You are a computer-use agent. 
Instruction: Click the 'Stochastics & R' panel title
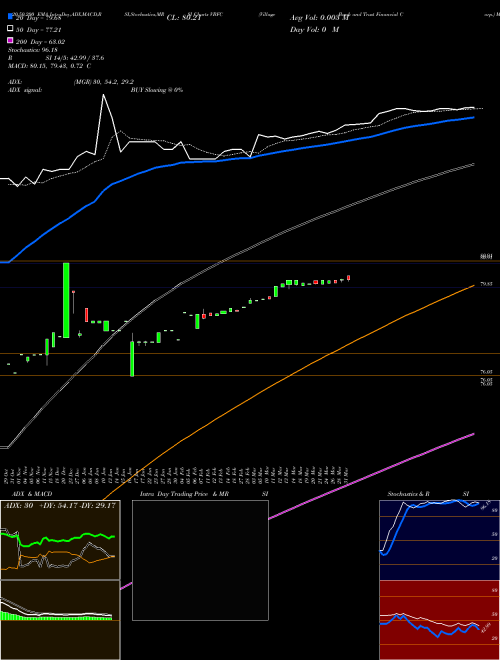(x=408, y=494)
